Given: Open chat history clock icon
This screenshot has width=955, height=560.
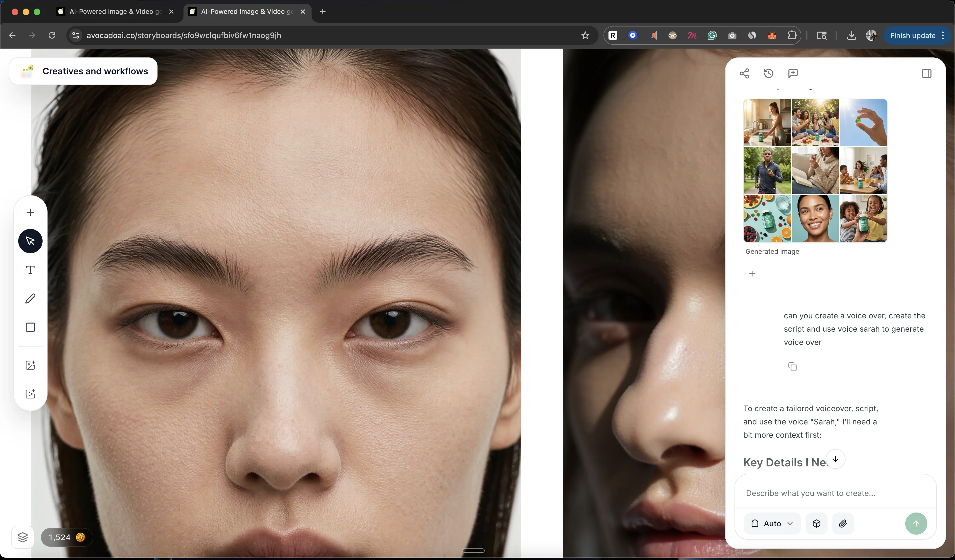Looking at the screenshot, I should click(x=768, y=73).
